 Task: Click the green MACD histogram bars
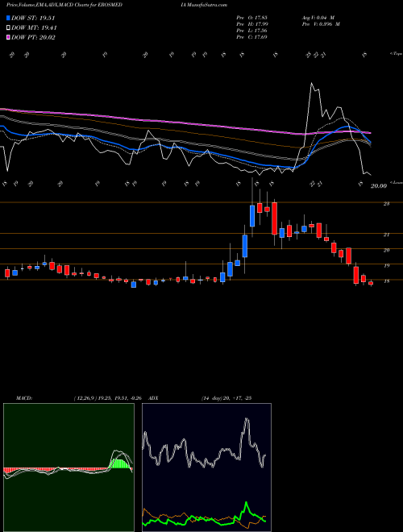pyautogui.click(x=120, y=463)
